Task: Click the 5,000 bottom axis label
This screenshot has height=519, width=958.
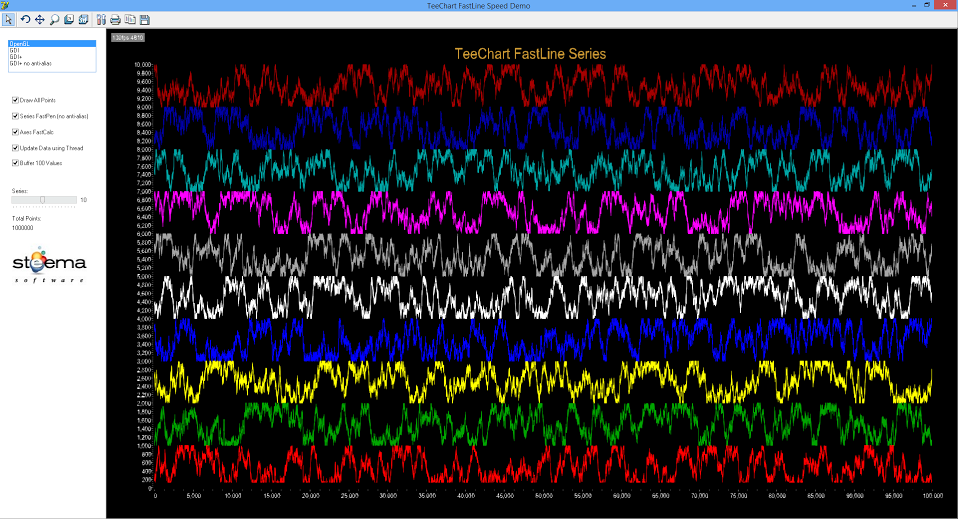Action: click(x=194, y=496)
